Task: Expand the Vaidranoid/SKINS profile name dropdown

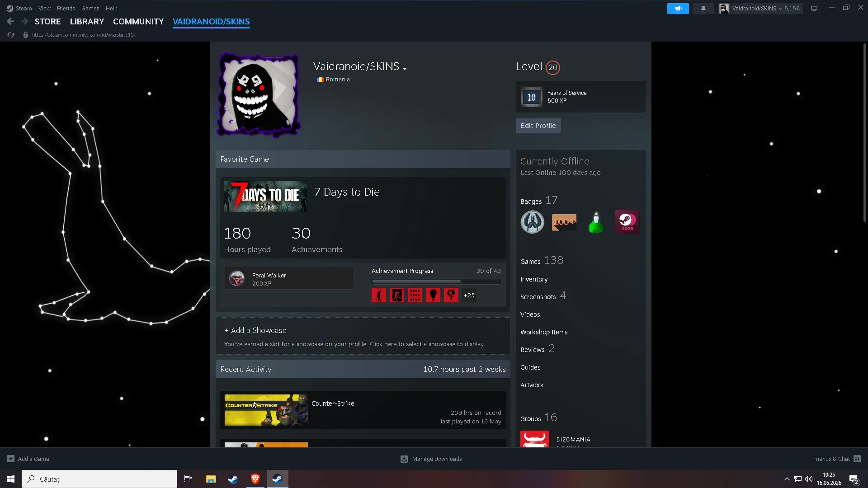Action: (x=405, y=69)
